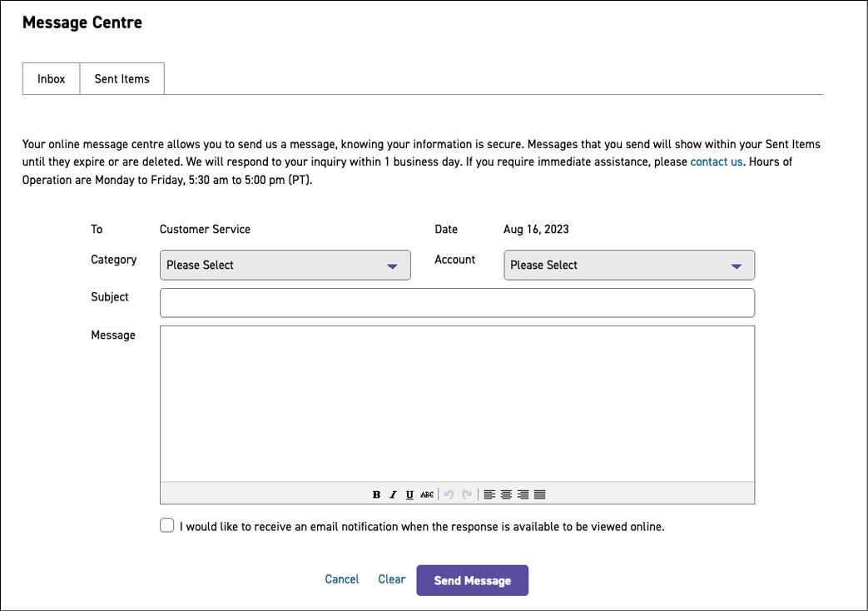This screenshot has width=868, height=611.
Task: Justify the message text fully
Action: pos(539,494)
